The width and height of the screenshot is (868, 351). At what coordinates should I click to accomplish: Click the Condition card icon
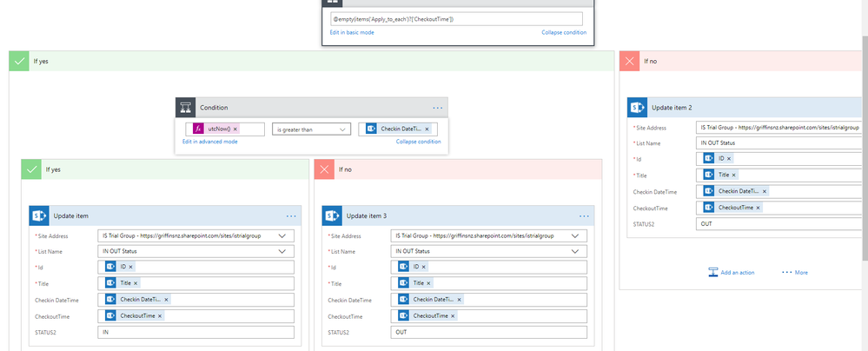tap(185, 108)
